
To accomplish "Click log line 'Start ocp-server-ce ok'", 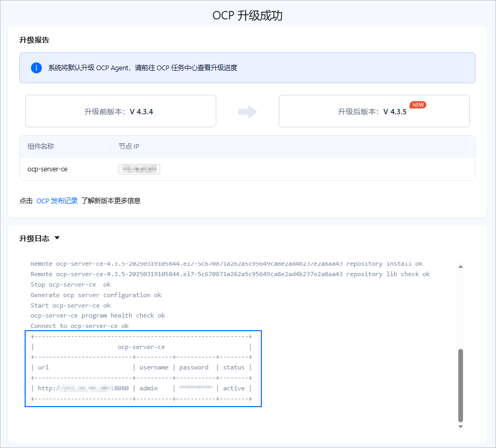I will tap(71, 305).
